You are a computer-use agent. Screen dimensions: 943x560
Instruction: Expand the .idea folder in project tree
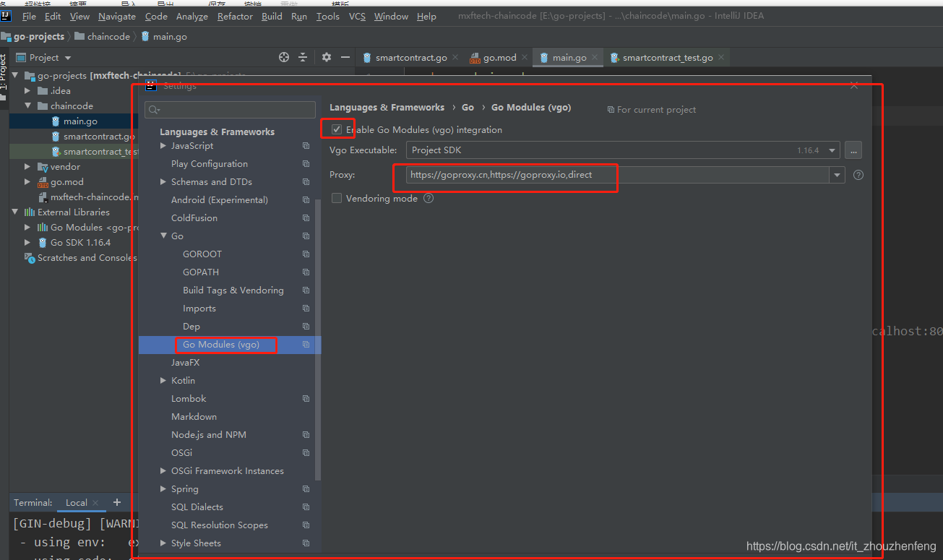click(x=27, y=91)
